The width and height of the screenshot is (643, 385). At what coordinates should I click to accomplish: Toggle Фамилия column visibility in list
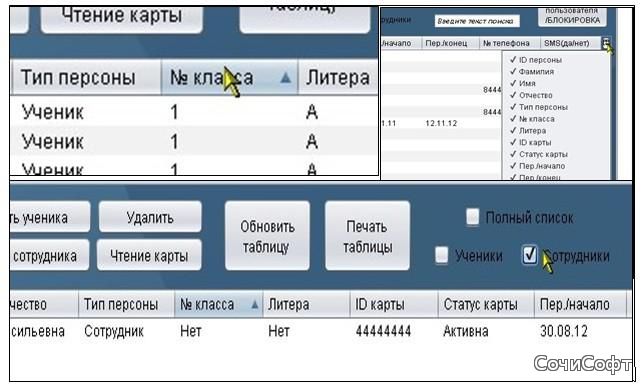pyautogui.click(x=532, y=71)
